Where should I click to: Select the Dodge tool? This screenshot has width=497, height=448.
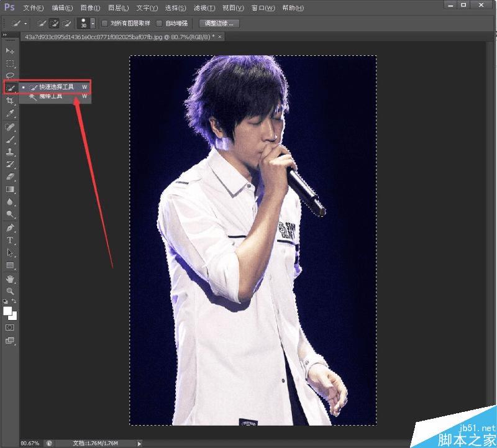10,214
